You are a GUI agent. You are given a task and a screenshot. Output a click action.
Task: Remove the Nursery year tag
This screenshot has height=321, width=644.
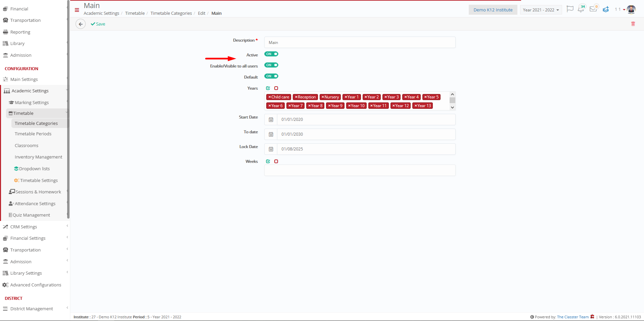(x=323, y=97)
